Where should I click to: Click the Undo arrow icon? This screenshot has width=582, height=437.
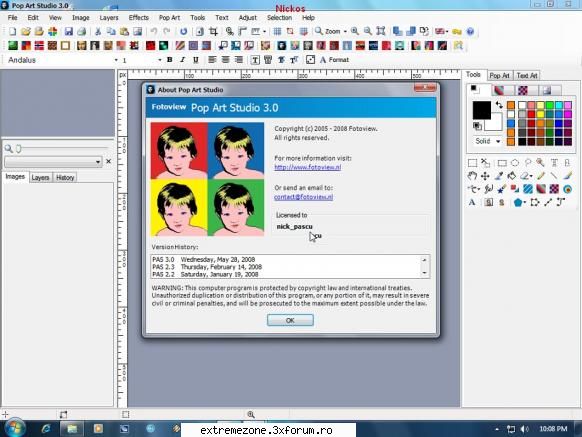pos(154,32)
